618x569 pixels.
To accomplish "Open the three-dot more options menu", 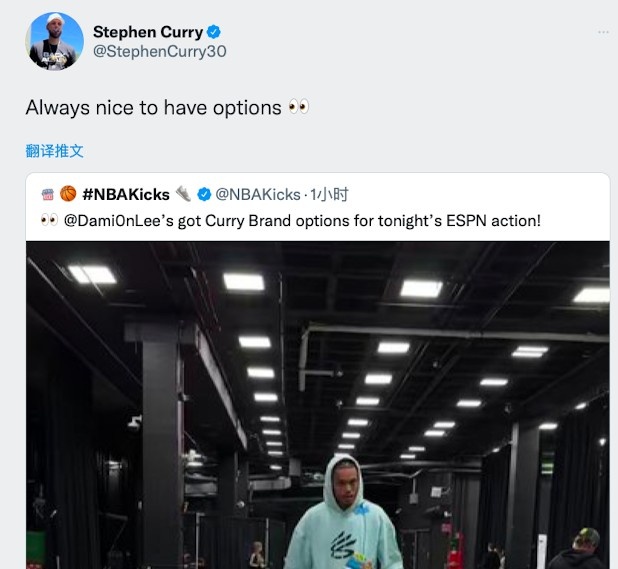I will [603, 32].
